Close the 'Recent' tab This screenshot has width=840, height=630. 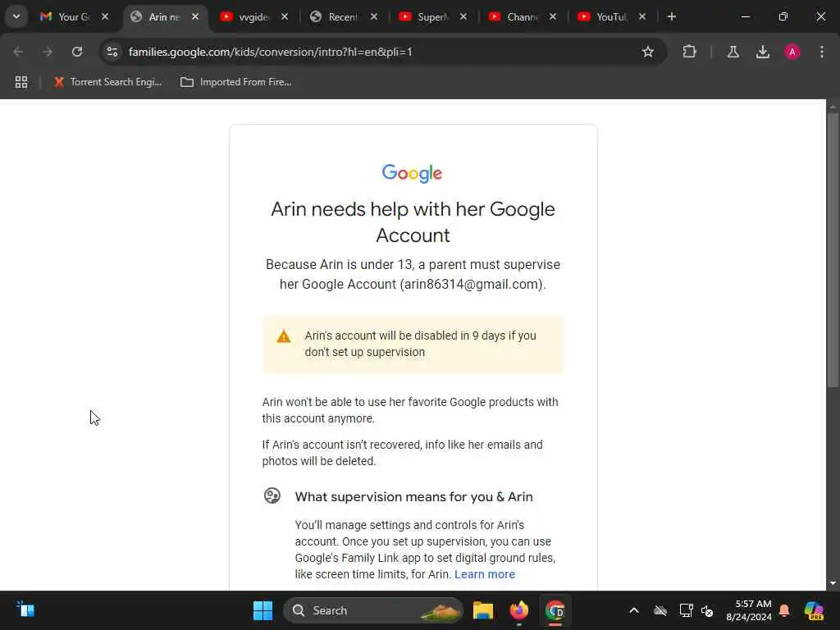374,16
